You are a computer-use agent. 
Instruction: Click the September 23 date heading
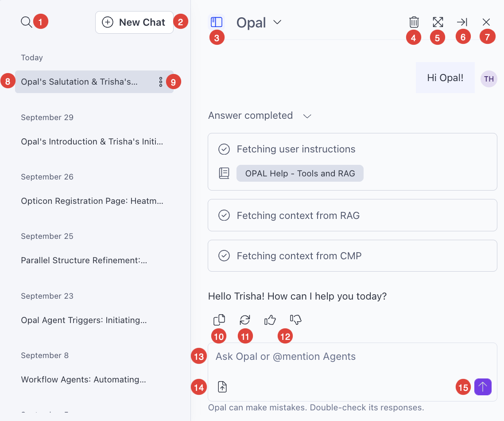pos(47,296)
